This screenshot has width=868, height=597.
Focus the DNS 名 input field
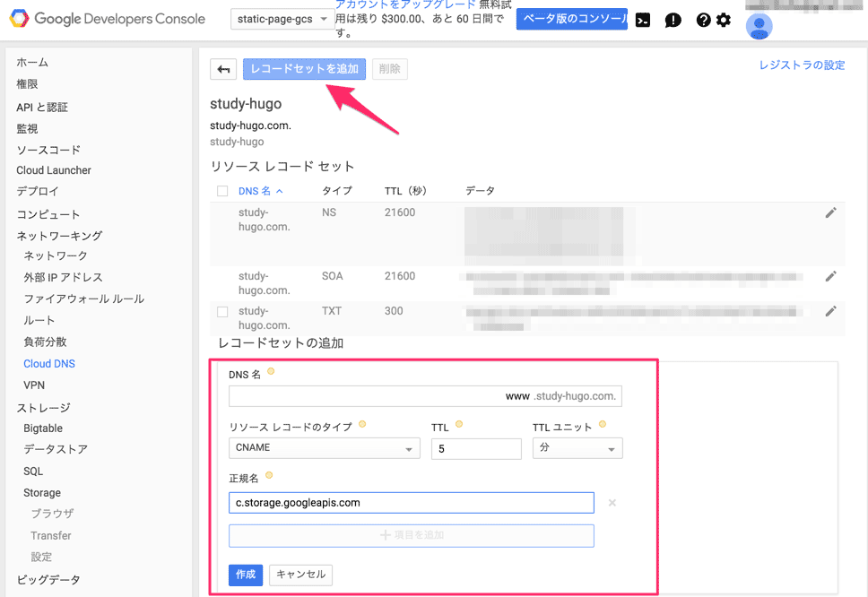coord(425,396)
